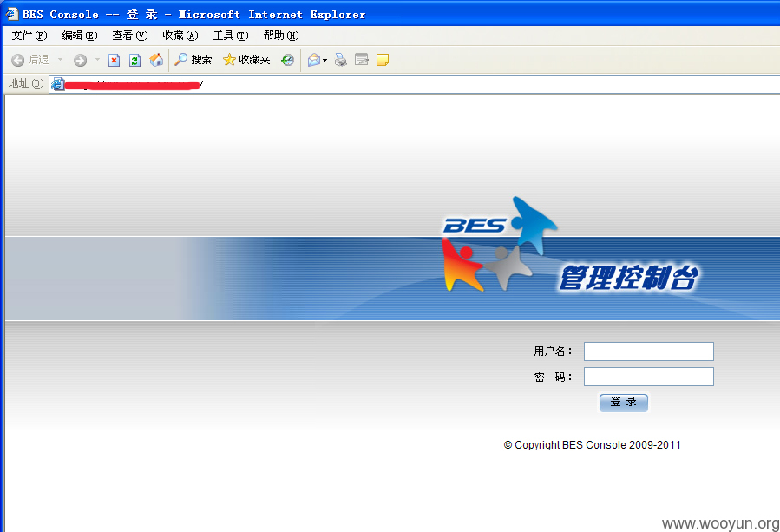
Task: Open the 工具(T) Tools menu
Action: [231, 36]
